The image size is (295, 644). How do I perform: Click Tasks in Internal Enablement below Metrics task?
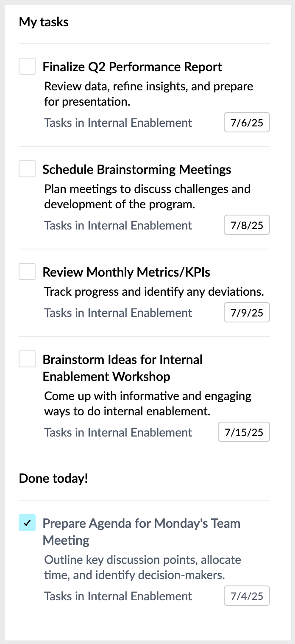pos(118,312)
